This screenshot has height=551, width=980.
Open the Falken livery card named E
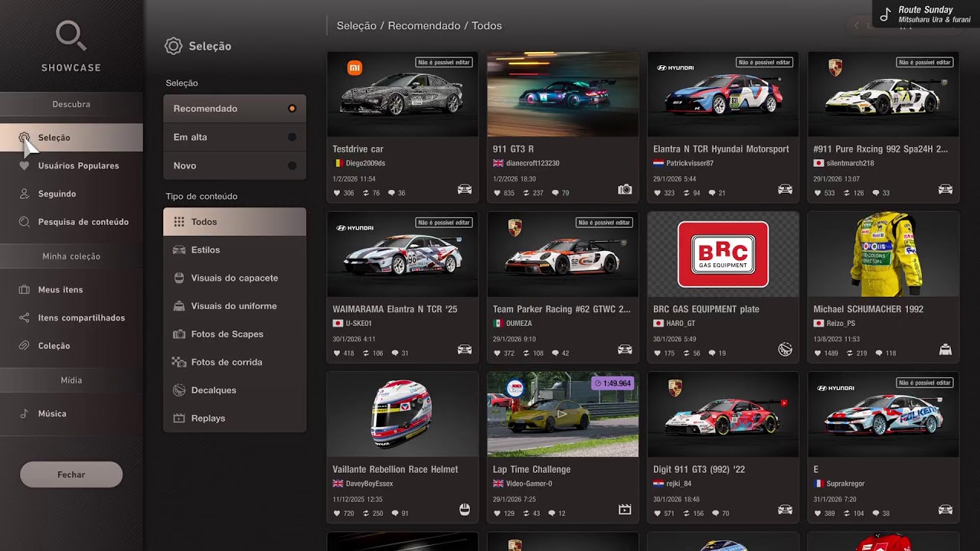coord(884,414)
